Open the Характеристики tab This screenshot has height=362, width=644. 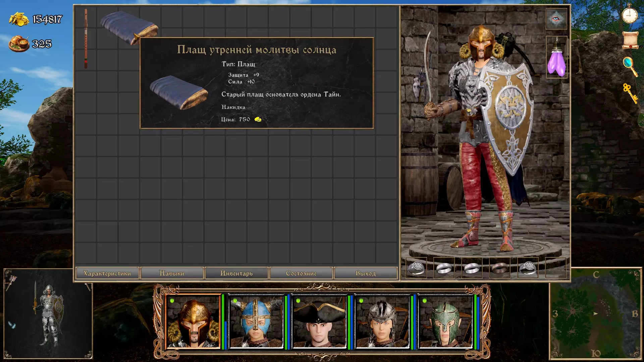tap(107, 273)
